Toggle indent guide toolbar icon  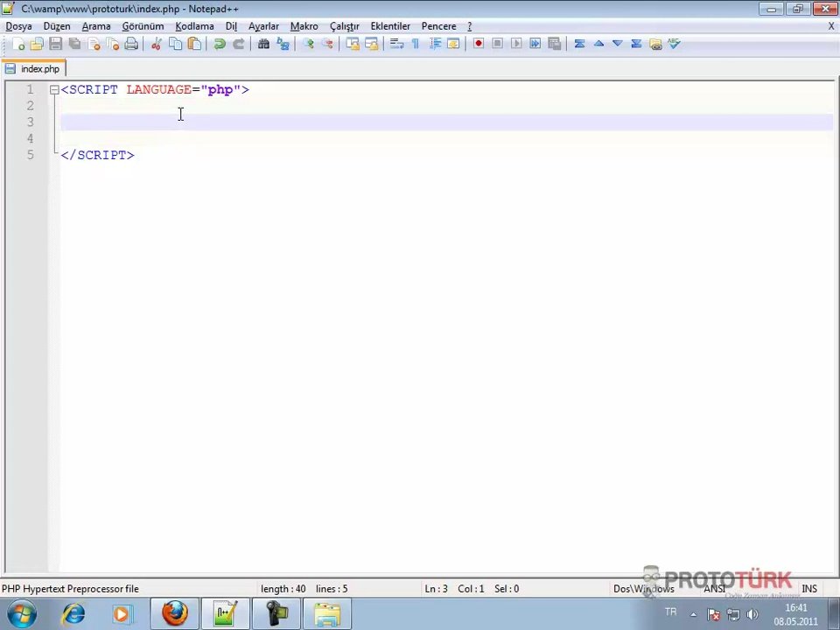pyautogui.click(x=435, y=44)
